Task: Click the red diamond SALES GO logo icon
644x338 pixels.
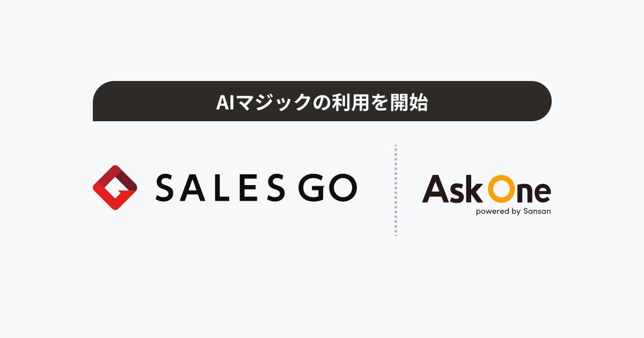Action: (x=115, y=187)
